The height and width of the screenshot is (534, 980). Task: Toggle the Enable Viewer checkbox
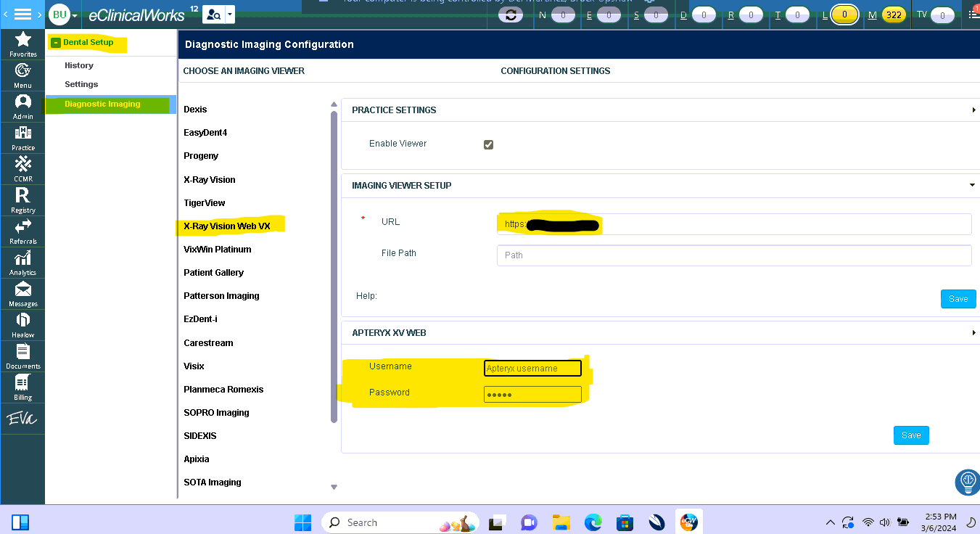pos(488,144)
